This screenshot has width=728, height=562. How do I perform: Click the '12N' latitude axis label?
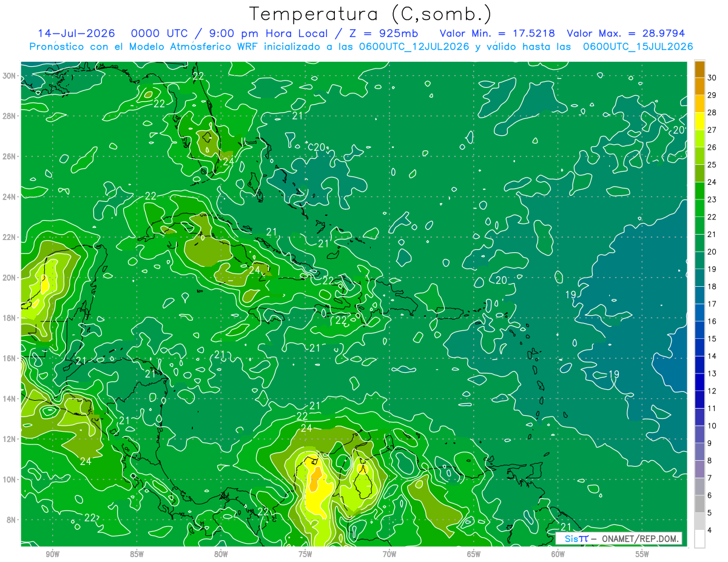pyautogui.click(x=9, y=439)
